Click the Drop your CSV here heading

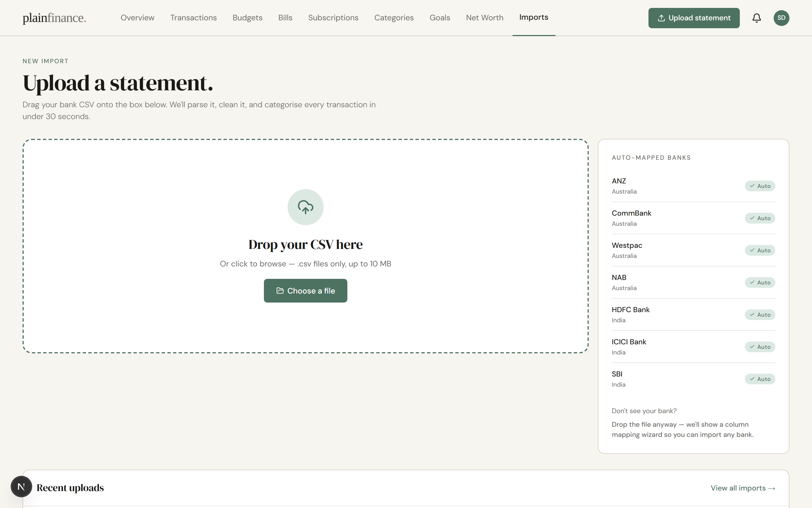click(305, 245)
